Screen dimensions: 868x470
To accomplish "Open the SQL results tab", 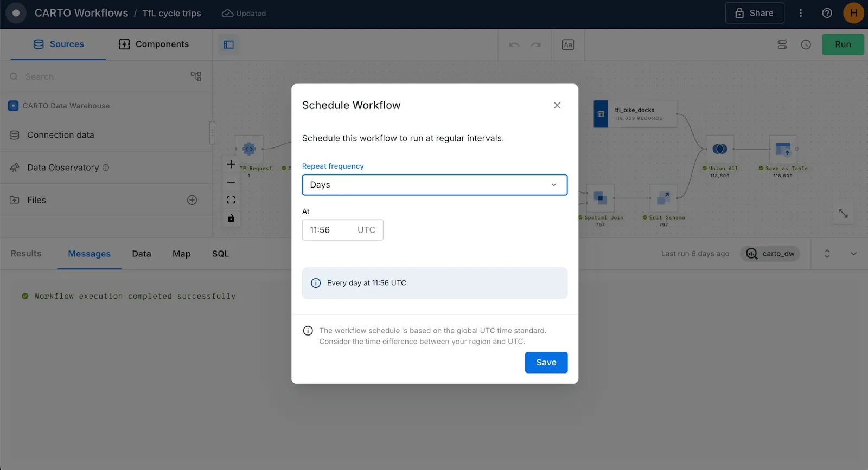I will [x=220, y=254].
